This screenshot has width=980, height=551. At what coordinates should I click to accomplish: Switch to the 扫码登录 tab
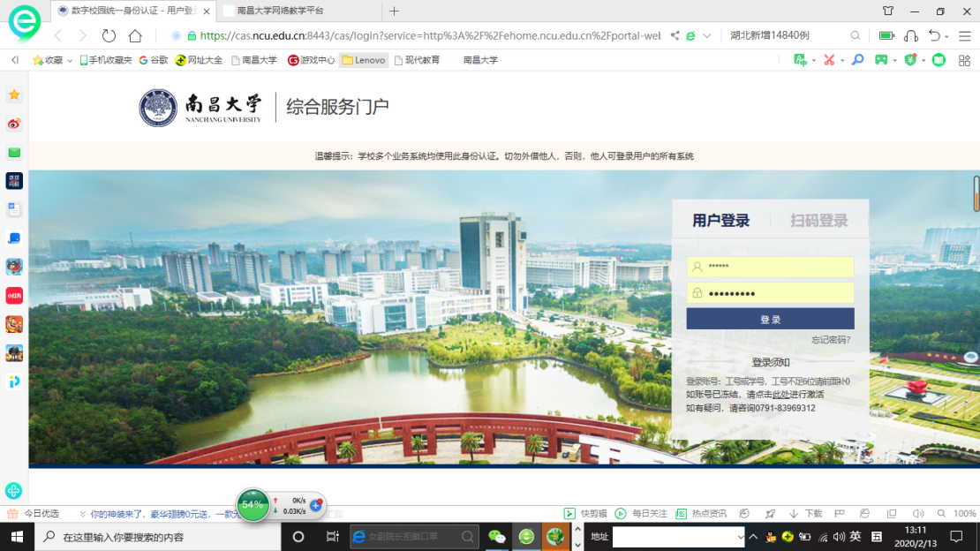818,221
